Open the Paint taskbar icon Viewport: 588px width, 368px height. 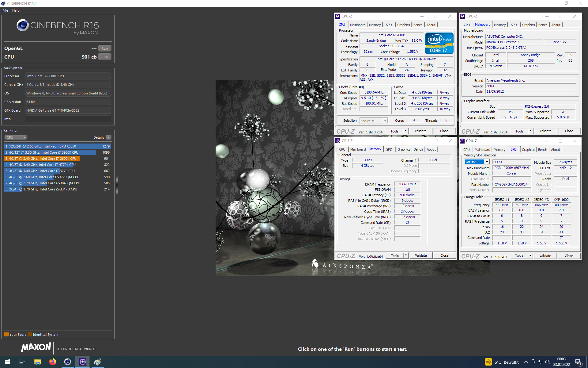(97, 362)
